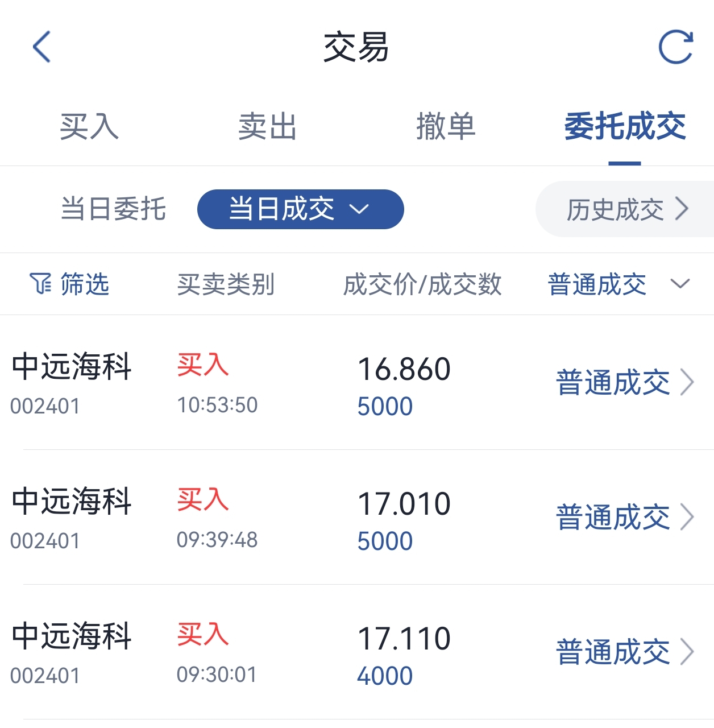This screenshot has width=714, height=728.
Task: Tap the filter funnel icon
Action: pyautogui.click(x=40, y=283)
